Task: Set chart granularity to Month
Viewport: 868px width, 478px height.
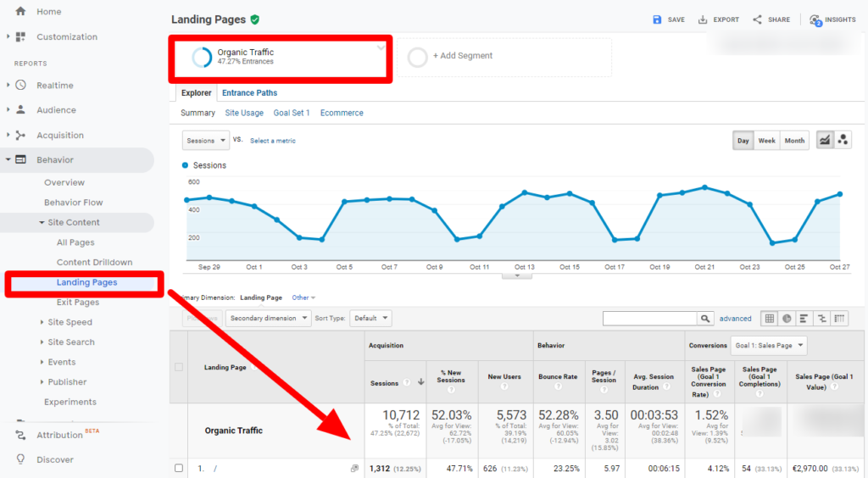Action: click(x=794, y=141)
